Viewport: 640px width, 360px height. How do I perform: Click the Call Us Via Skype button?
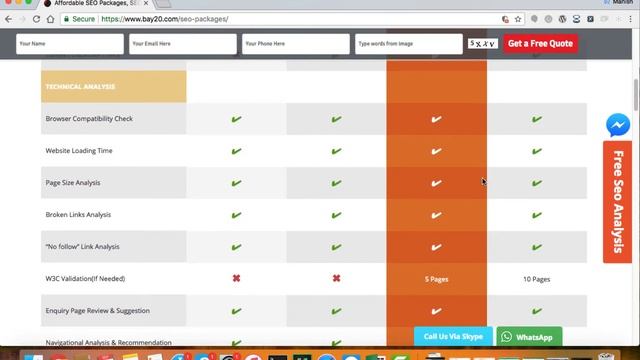453,336
